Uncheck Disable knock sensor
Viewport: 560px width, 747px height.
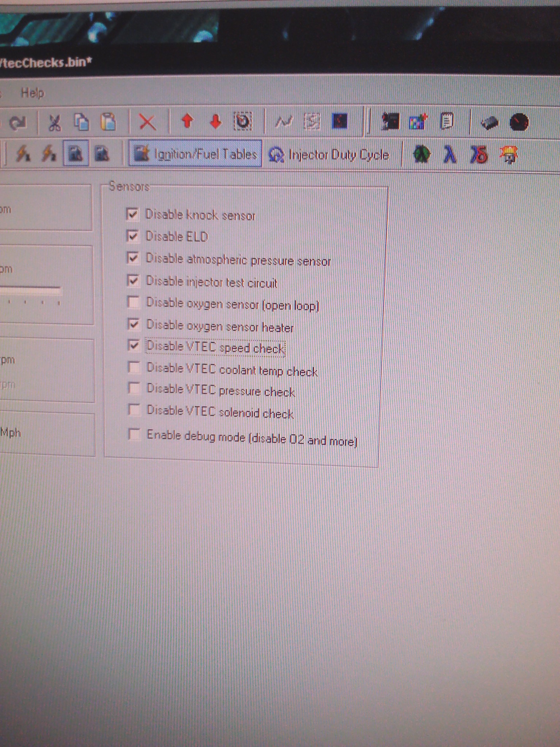(132, 214)
